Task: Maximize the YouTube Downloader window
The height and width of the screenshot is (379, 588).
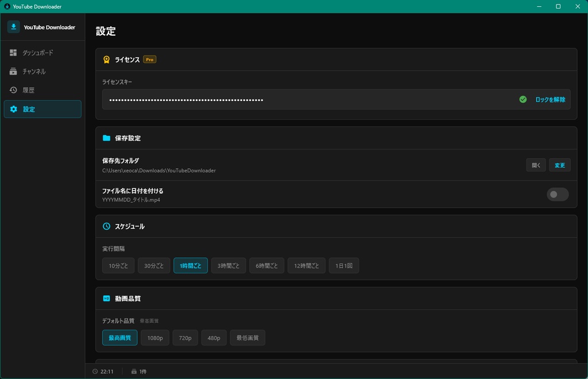Action: pos(558,6)
